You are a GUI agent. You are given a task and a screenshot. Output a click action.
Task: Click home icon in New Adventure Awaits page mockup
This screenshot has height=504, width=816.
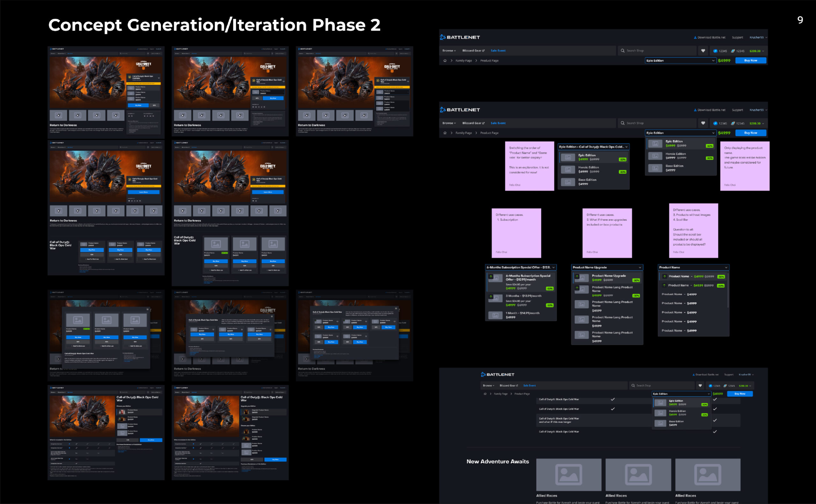485,394
